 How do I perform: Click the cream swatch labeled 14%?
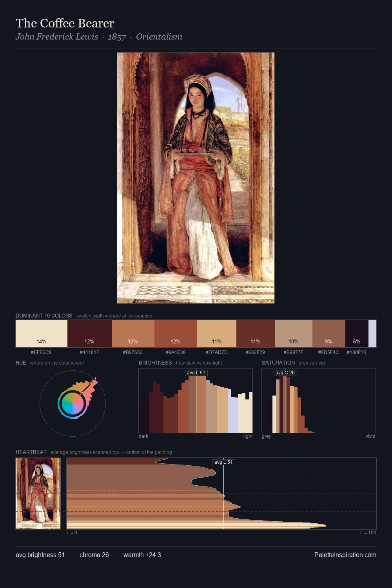pyautogui.click(x=42, y=334)
